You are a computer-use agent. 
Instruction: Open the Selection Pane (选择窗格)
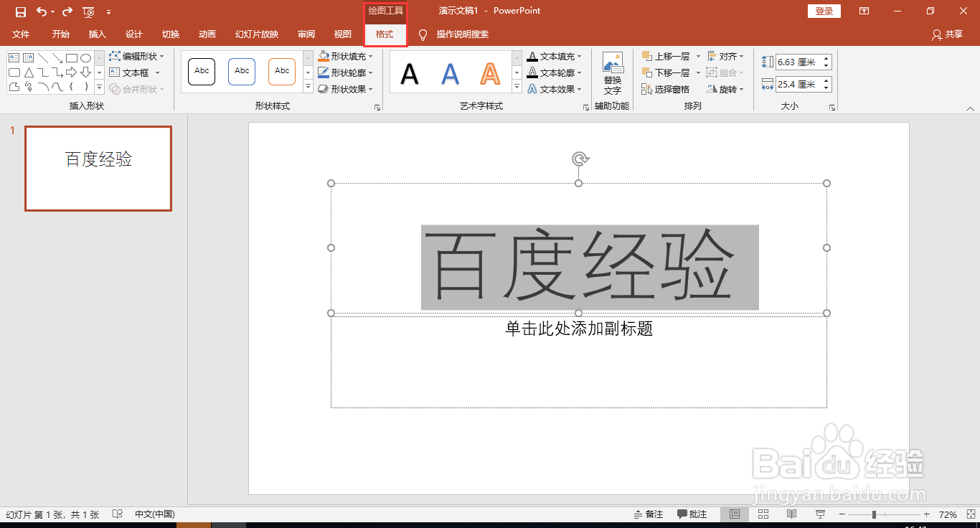[x=666, y=89]
